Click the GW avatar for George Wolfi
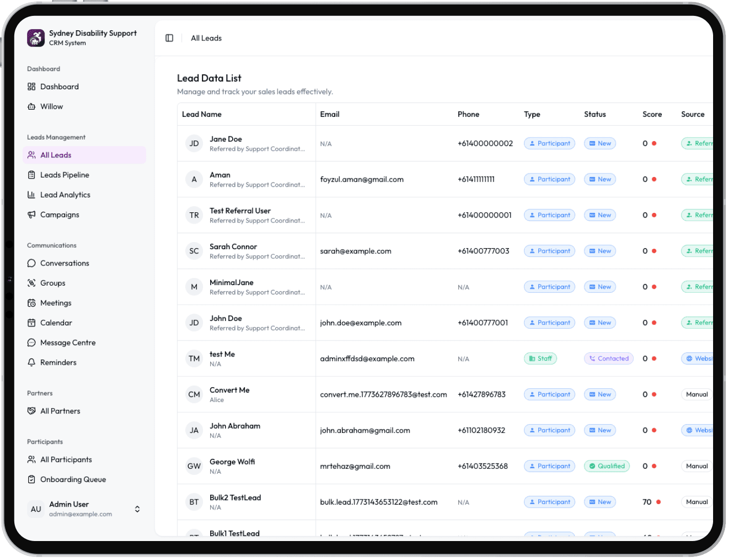 click(x=194, y=466)
